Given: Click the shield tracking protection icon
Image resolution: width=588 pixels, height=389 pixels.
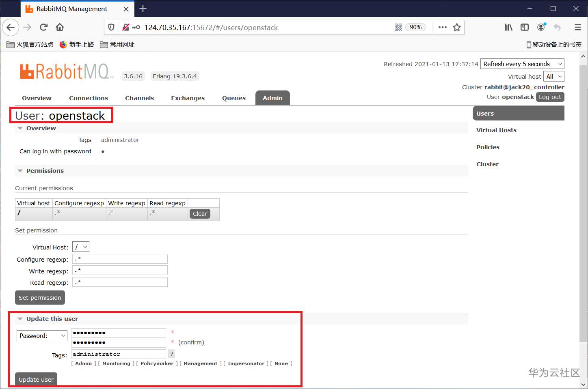Looking at the screenshot, I should click(x=111, y=27).
